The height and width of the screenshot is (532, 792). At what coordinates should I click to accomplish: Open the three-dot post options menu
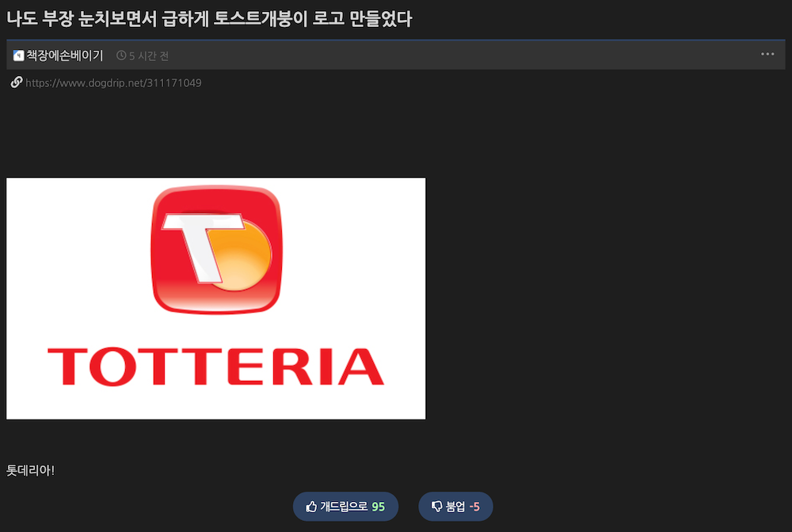(x=767, y=54)
